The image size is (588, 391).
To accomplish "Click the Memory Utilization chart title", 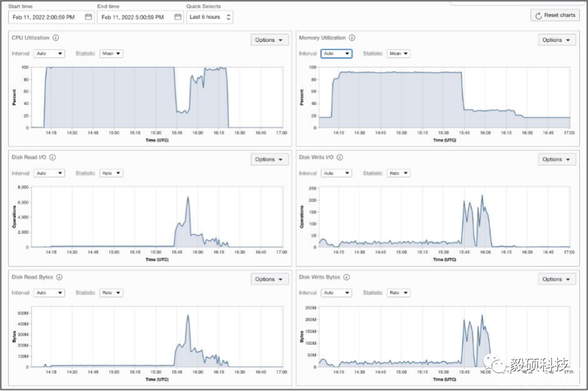I will click(x=322, y=38).
